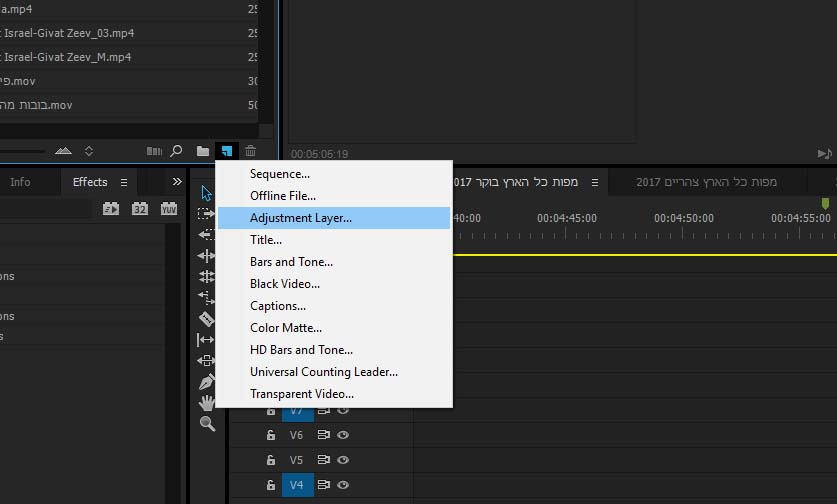The width and height of the screenshot is (837, 504).
Task: Hide track V4 with eye icon
Action: pos(343,485)
